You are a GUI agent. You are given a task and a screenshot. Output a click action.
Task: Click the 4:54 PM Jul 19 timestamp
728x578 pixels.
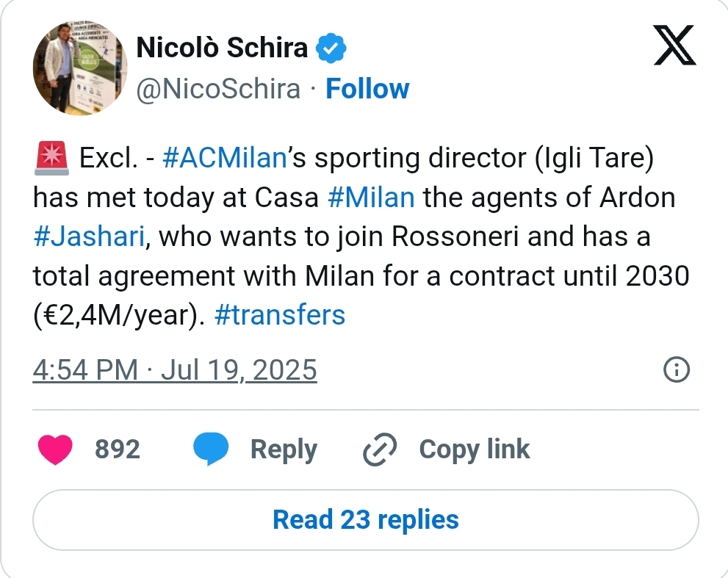click(175, 370)
